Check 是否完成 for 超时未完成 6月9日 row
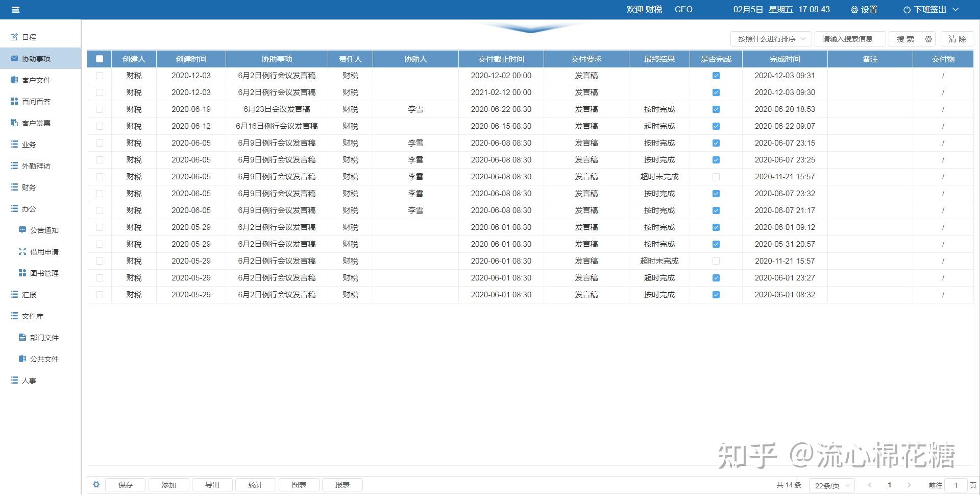Viewport: 980px width, 495px height. pos(716,177)
